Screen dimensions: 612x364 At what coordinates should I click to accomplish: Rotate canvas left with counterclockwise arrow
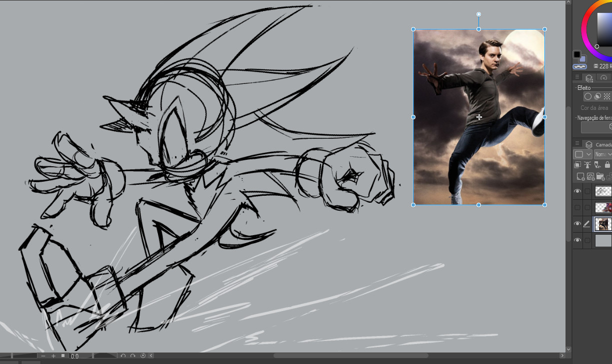click(123, 356)
